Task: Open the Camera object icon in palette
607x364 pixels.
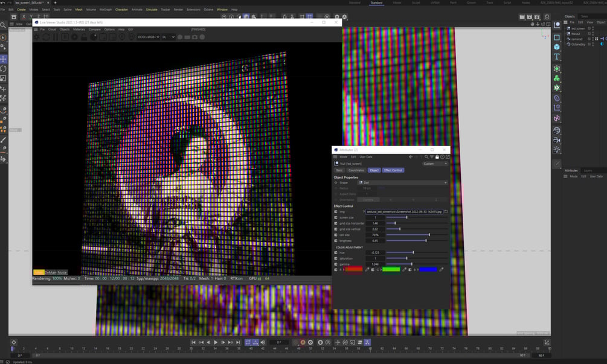Action: (557, 140)
